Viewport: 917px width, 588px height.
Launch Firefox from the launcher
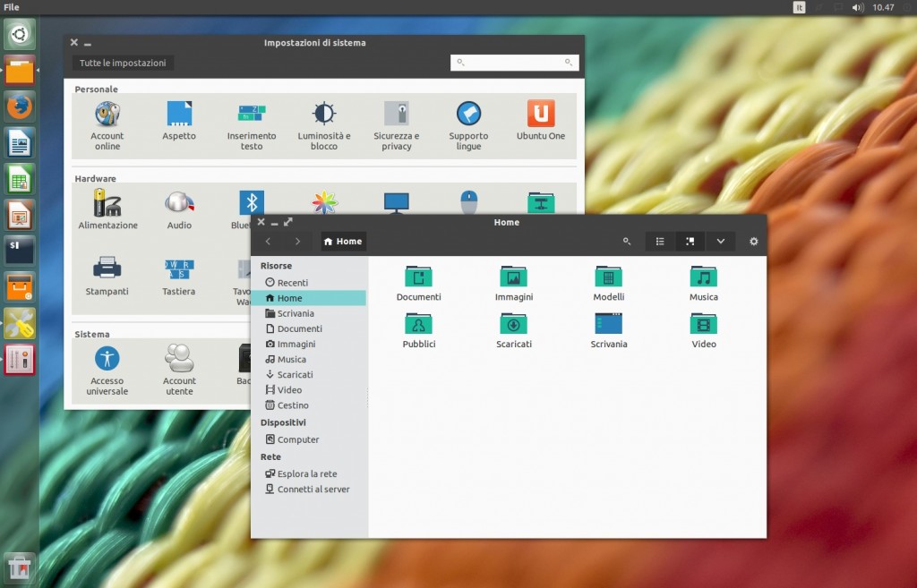click(x=20, y=107)
